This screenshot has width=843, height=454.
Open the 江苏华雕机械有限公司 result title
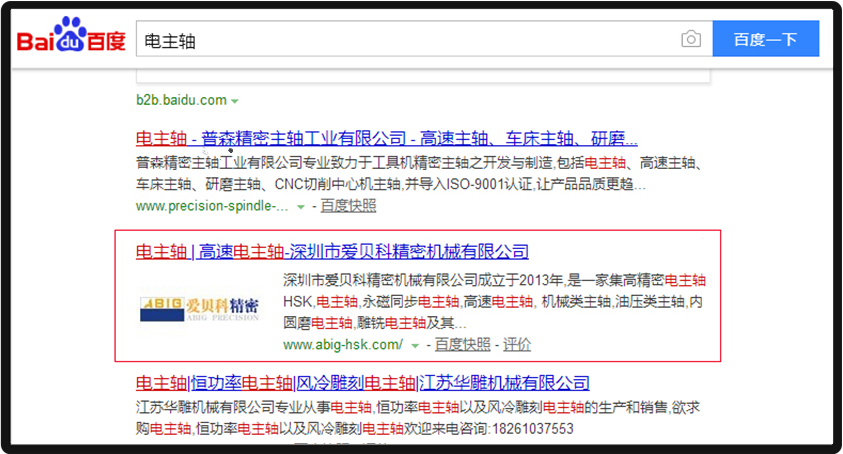coord(362,383)
